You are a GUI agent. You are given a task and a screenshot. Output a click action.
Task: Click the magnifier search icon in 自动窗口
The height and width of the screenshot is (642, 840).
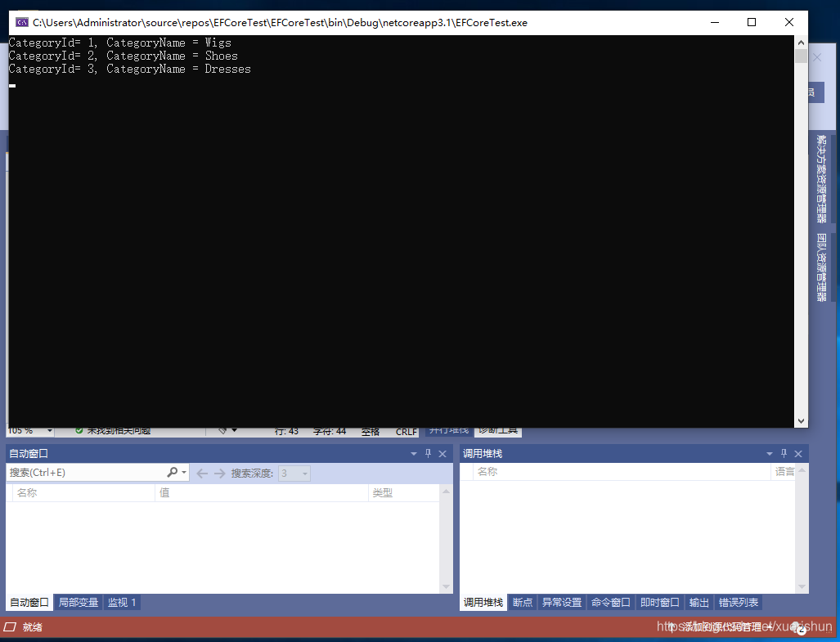click(x=173, y=472)
